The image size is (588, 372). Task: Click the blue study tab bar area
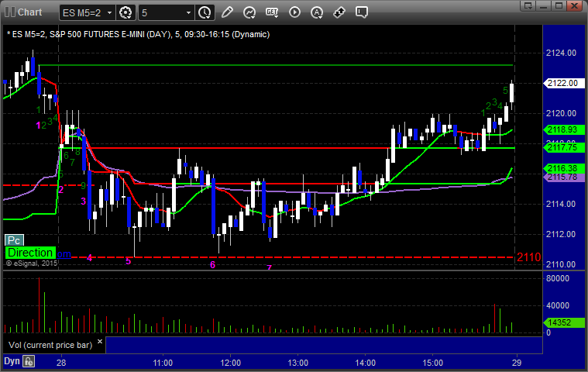[324, 345]
